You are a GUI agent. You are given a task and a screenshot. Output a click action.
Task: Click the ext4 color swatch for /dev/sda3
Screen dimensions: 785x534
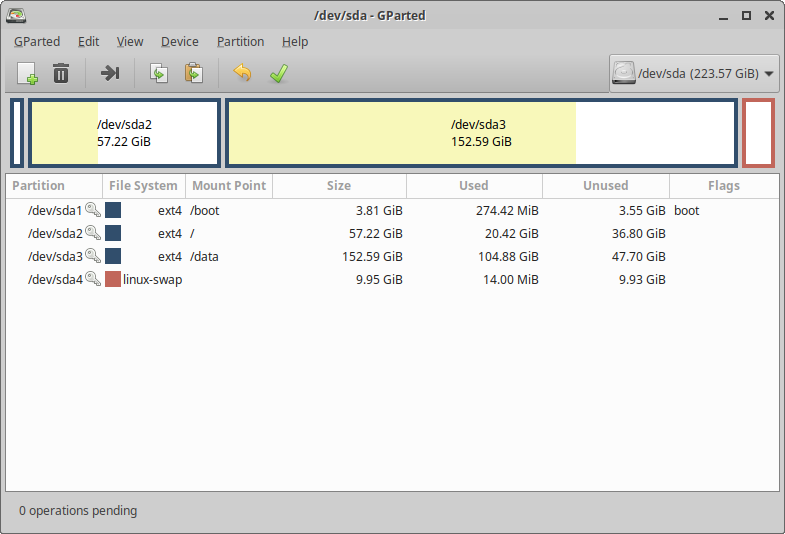click(x=113, y=256)
